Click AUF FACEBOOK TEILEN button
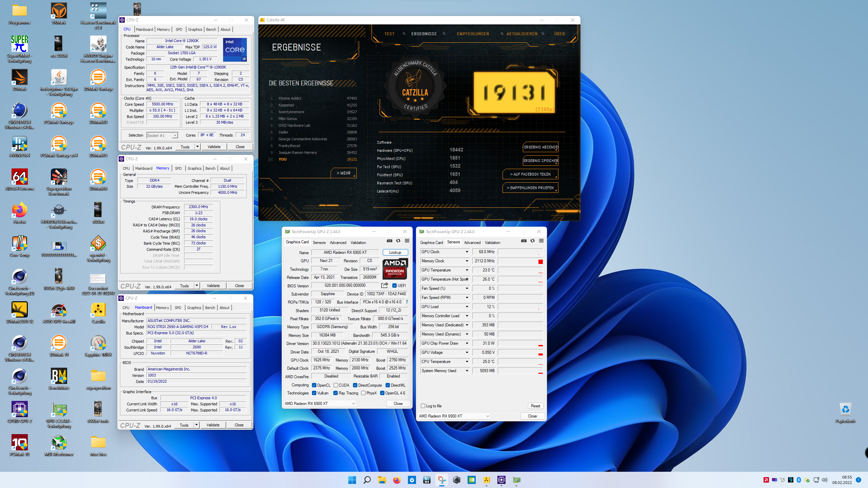Image resolution: width=868 pixels, height=488 pixels. (x=530, y=174)
